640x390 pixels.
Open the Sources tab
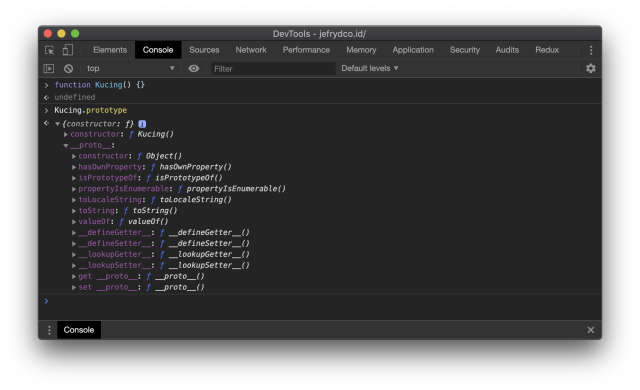tap(204, 50)
